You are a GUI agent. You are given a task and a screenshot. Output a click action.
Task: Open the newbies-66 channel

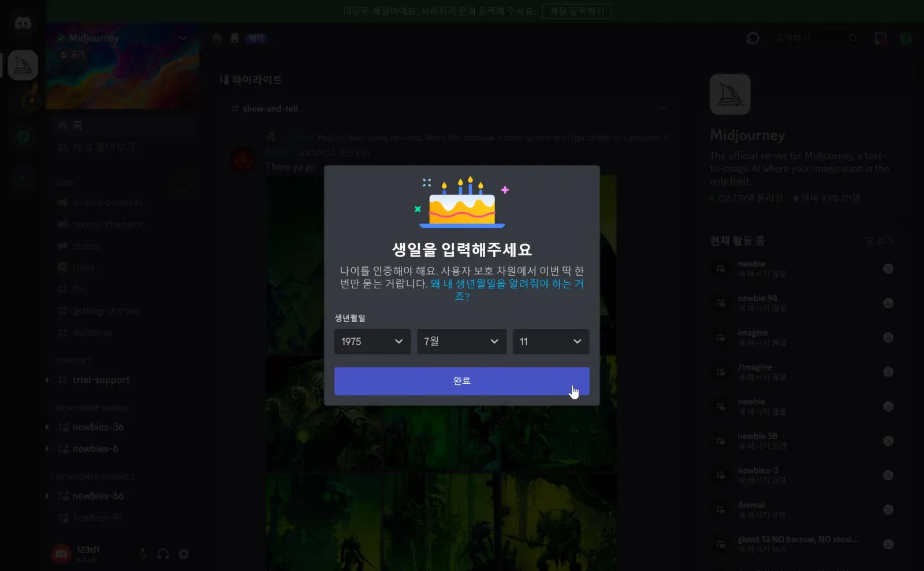(x=122, y=496)
